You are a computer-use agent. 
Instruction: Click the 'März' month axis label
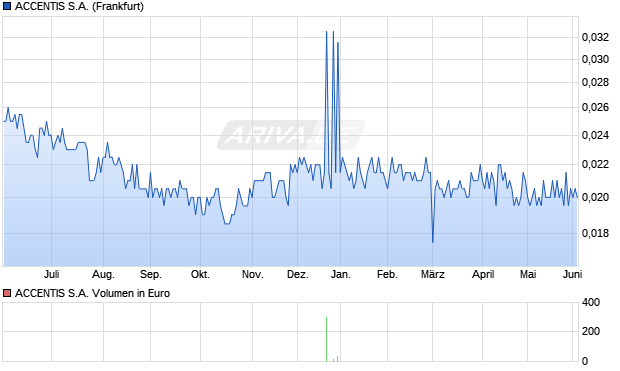click(433, 274)
